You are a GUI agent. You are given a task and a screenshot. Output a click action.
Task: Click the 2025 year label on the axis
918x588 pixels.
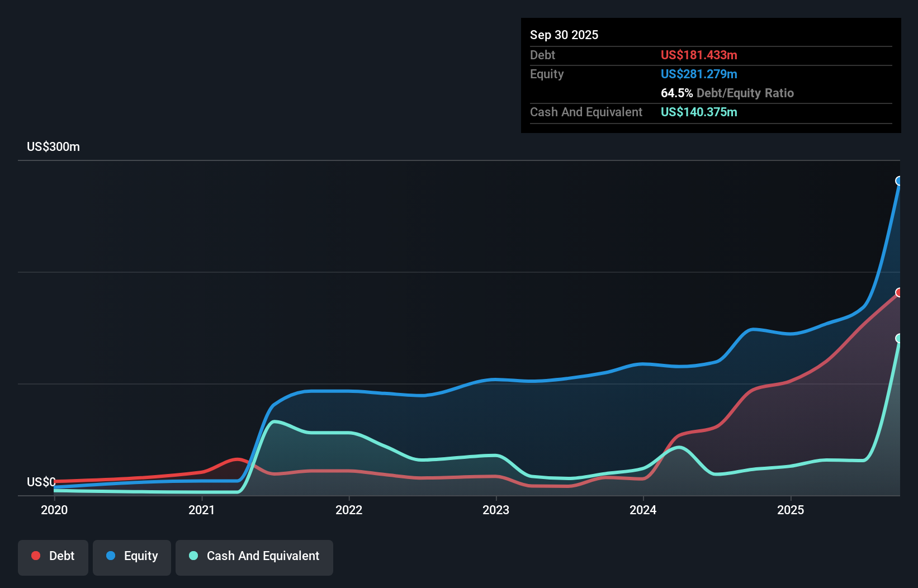(x=792, y=510)
